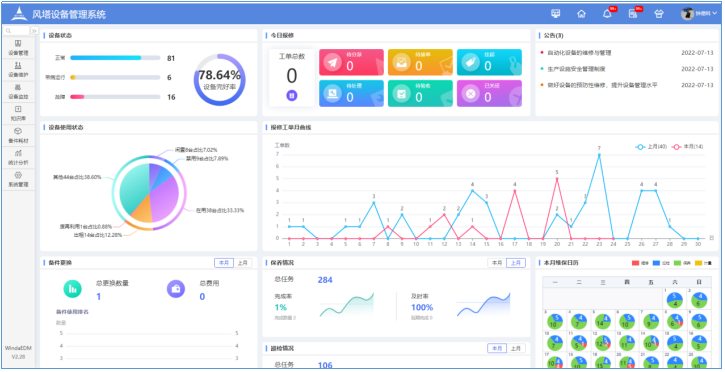Select calendar day 1 pie cell
The height and width of the screenshot is (372, 725).
coord(675,300)
